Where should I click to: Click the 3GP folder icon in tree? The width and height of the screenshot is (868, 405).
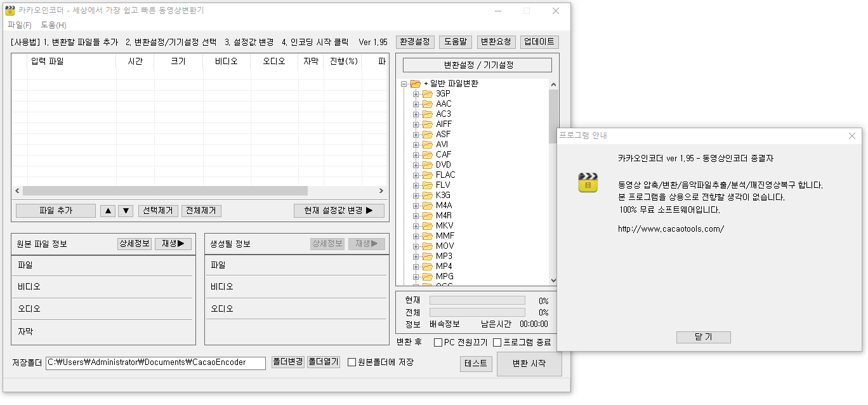427,94
